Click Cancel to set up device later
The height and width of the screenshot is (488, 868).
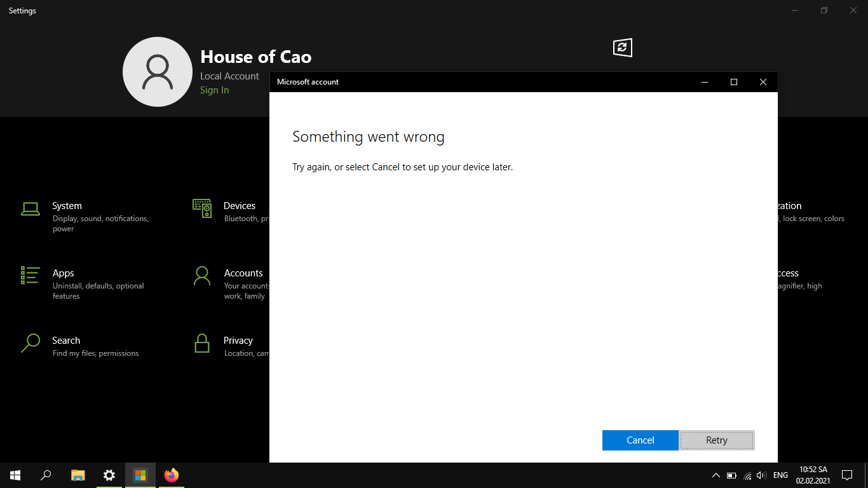click(640, 440)
